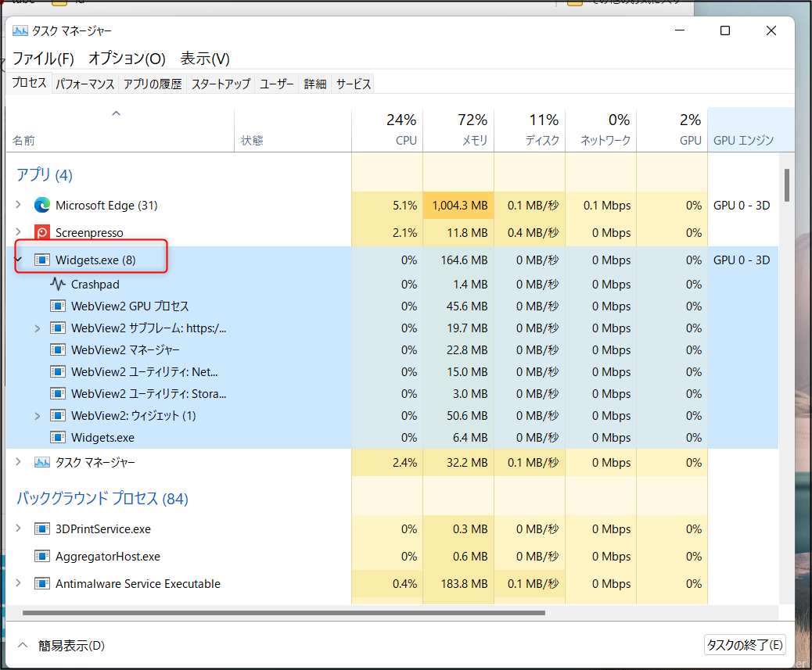Select the アプリ (4) group heading

[x=45, y=175]
